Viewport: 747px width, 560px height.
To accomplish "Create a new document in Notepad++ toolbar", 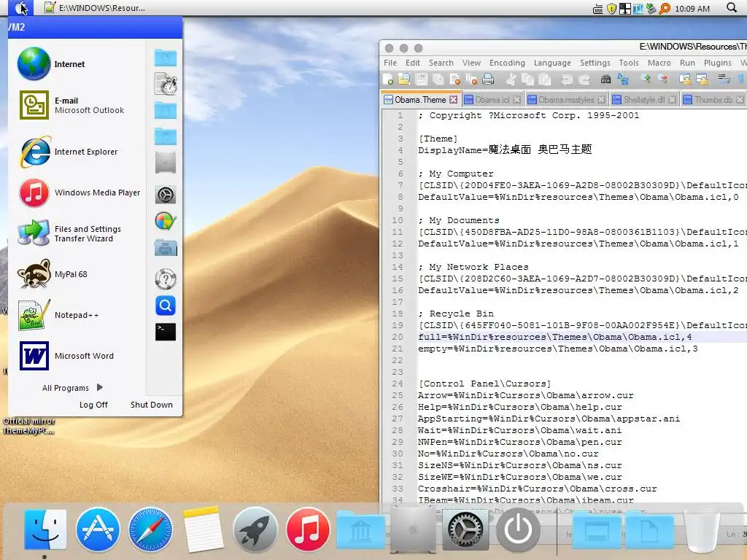I will [x=388, y=79].
